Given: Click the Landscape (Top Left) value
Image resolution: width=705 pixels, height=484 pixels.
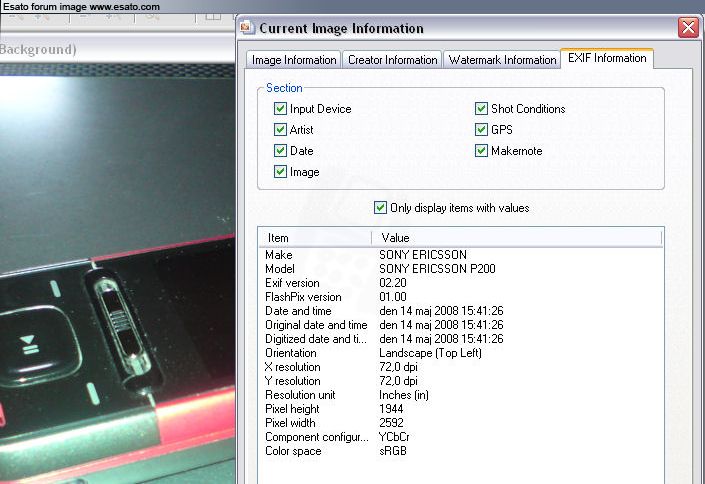Looking at the screenshot, I should (430, 353).
